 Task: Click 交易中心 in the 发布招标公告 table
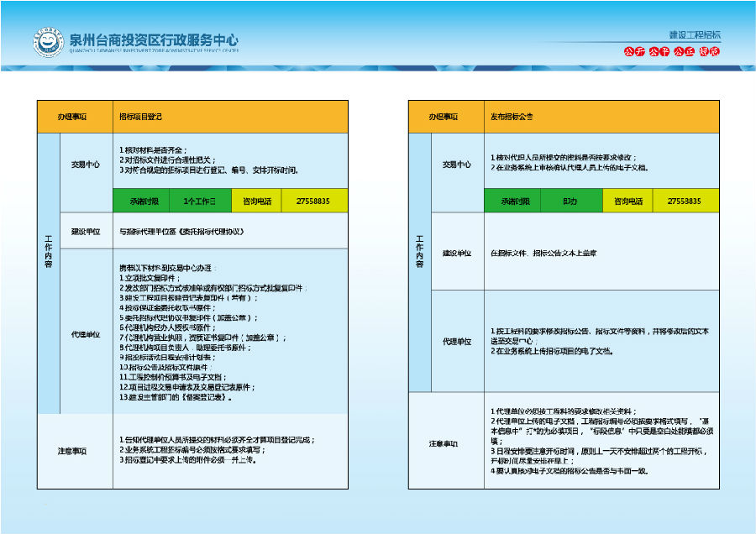point(457,165)
